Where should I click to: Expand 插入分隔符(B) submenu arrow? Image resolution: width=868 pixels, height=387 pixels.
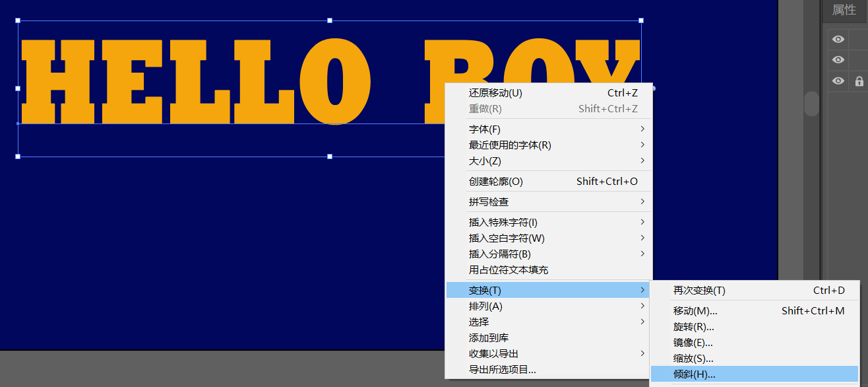[x=642, y=254]
